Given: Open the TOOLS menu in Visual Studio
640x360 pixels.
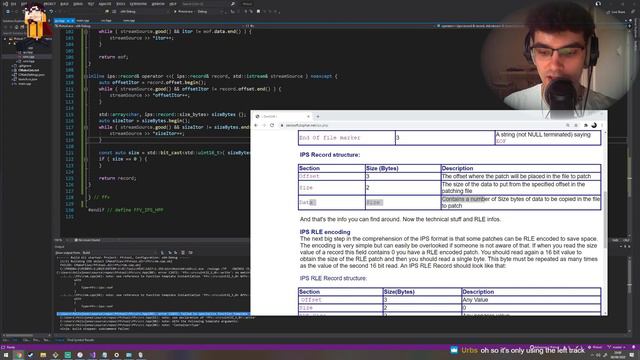Looking at the screenshot, I should click(x=120, y=4).
